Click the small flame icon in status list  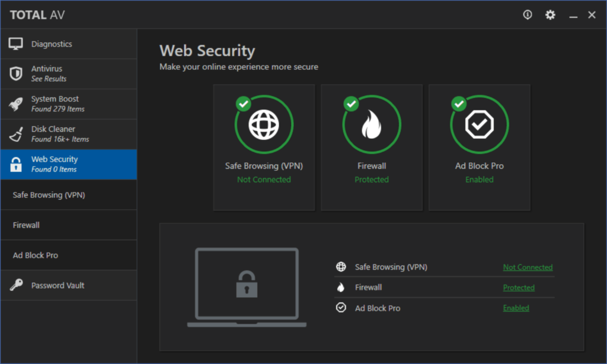point(341,287)
